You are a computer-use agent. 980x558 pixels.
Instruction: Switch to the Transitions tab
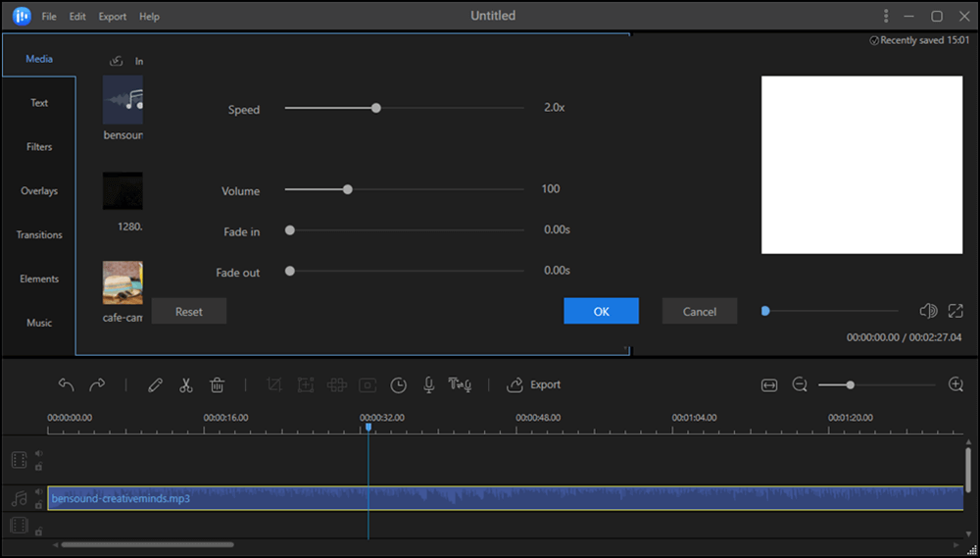pos(39,235)
